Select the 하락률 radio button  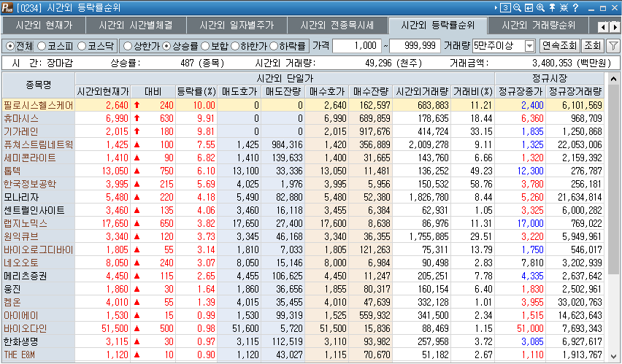tap(274, 46)
